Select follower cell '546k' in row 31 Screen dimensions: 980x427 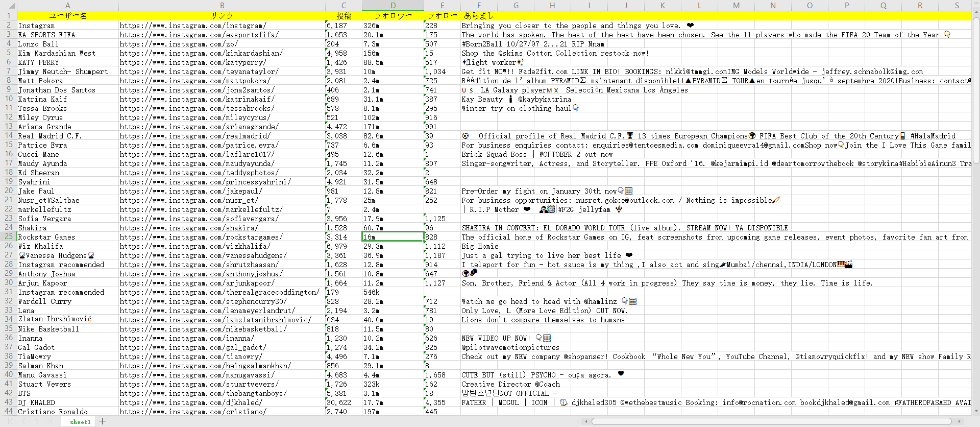pos(393,292)
